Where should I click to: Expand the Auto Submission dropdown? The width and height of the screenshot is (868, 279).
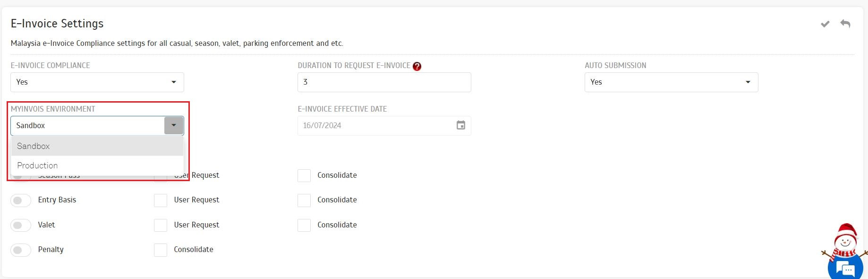point(672,82)
